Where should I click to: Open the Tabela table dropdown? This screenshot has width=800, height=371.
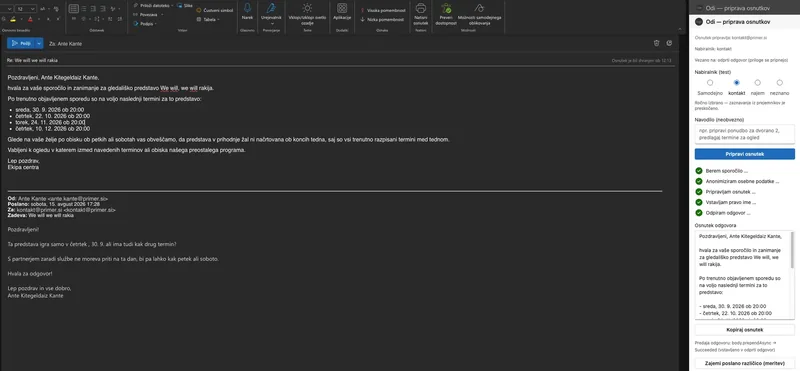tap(208, 19)
